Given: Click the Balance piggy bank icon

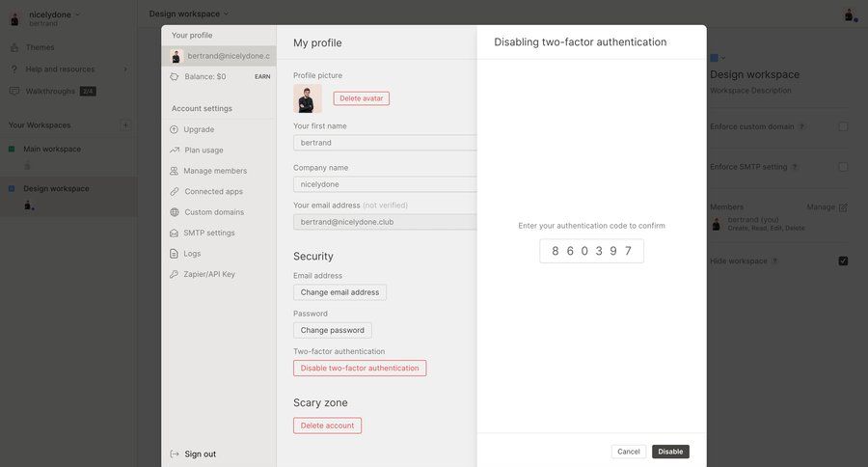Looking at the screenshot, I should 175,76.
